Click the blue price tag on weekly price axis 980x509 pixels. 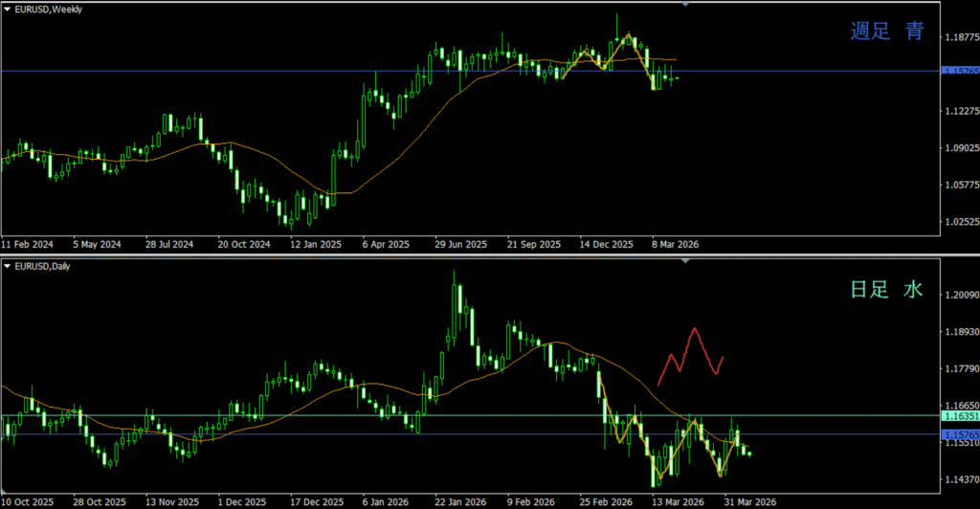pyautogui.click(x=960, y=71)
